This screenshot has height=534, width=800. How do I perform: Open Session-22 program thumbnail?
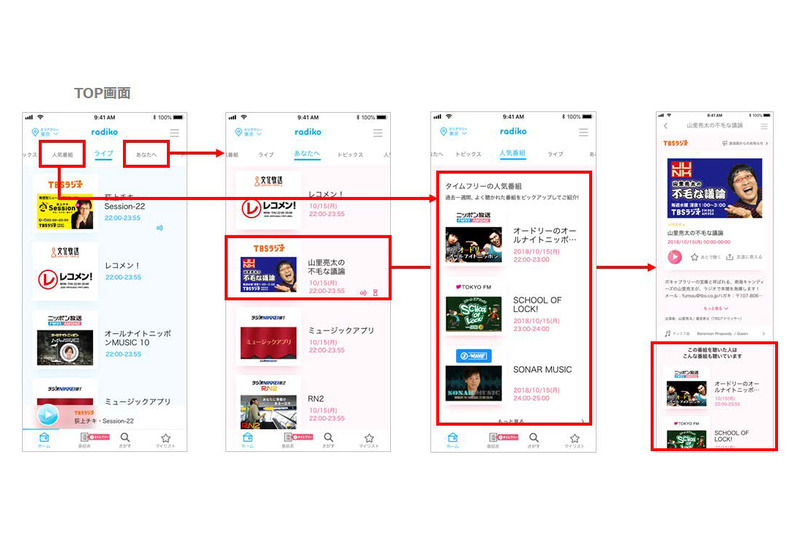[65, 211]
